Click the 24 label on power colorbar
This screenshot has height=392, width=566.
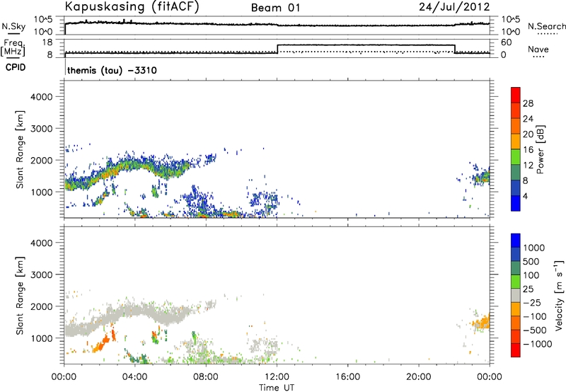(x=528, y=119)
